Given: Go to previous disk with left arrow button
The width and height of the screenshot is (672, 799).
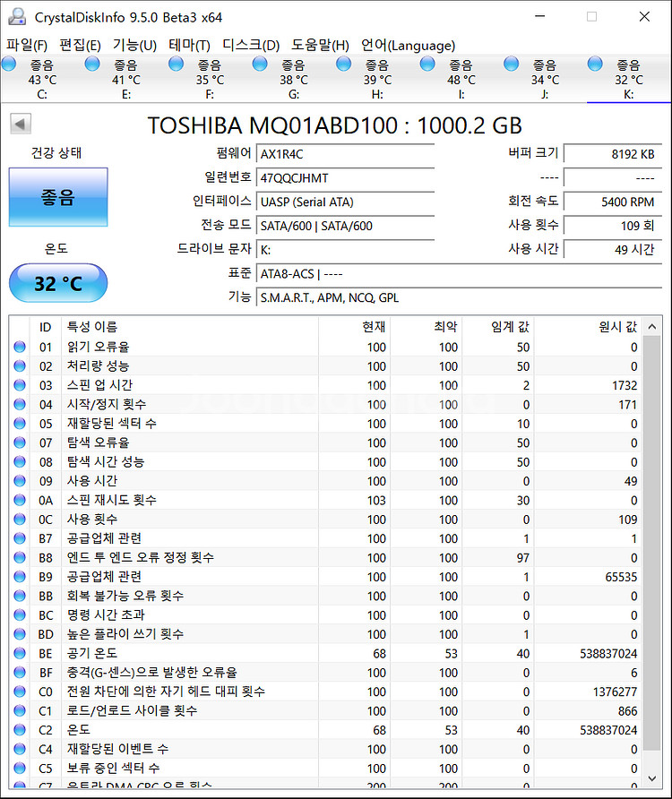Looking at the screenshot, I should [21, 124].
